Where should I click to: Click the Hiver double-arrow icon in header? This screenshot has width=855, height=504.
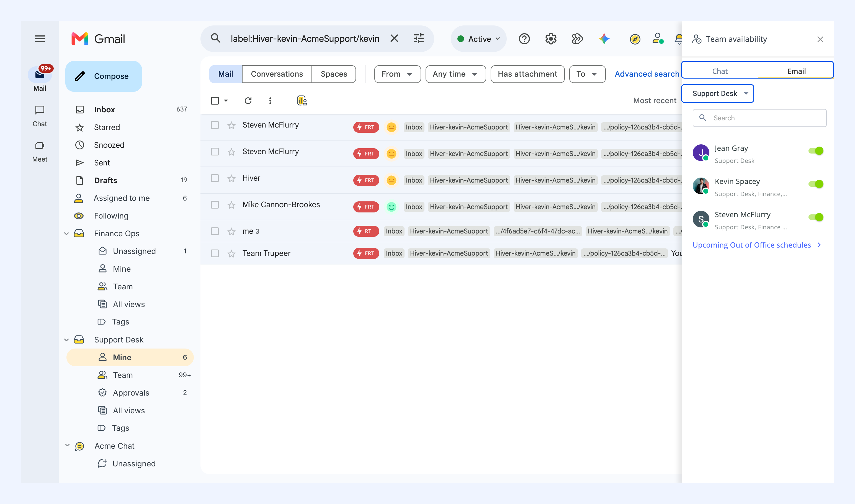[x=577, y=39]
